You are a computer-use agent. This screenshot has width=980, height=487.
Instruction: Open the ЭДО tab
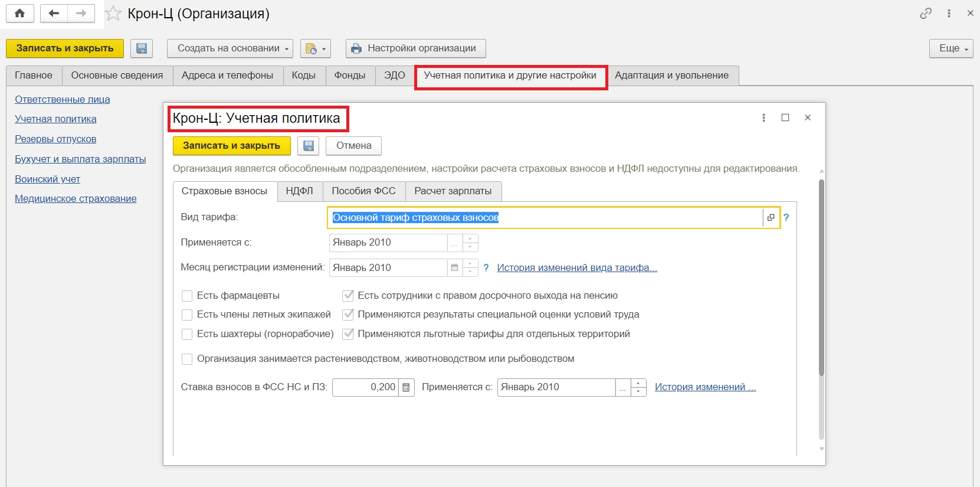pyautogui.click(x=395, y=76)
